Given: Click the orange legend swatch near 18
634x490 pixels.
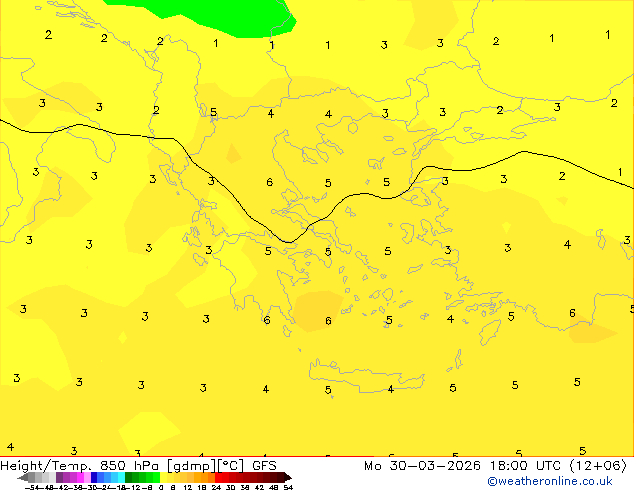Looking at the screenshot, I should click(x=205, y=478).
